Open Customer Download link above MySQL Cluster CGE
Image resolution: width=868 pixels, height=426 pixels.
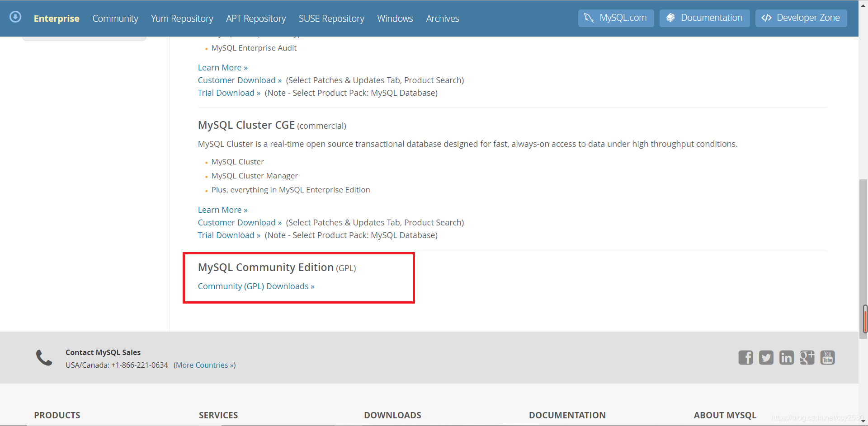tap(240, 80)
